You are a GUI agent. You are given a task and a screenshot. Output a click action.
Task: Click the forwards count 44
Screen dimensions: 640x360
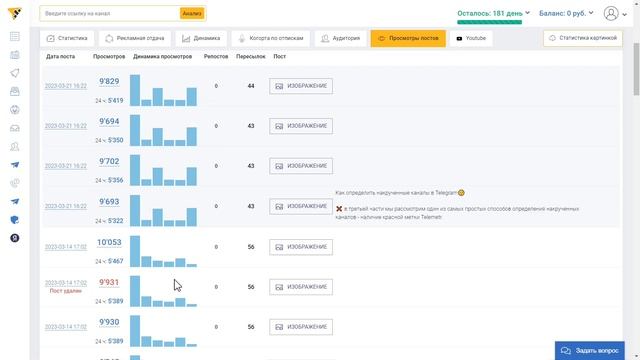click(251, 86)
